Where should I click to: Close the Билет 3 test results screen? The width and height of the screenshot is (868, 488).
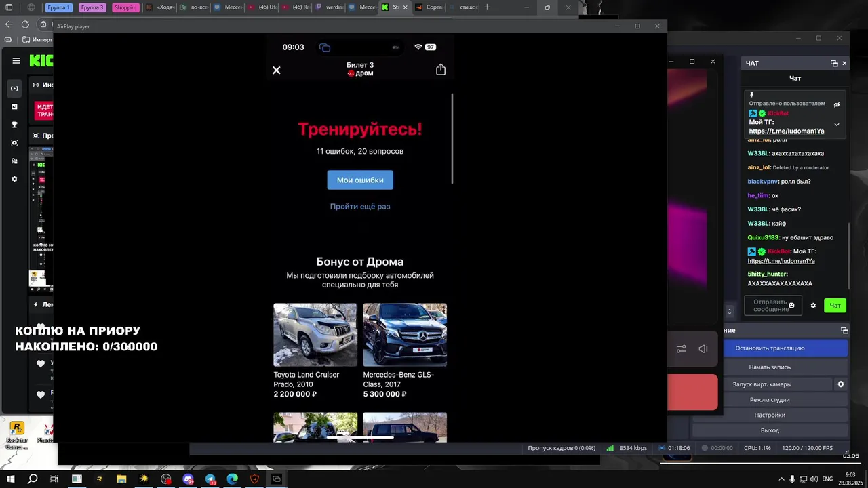click(x=276, y=70)
